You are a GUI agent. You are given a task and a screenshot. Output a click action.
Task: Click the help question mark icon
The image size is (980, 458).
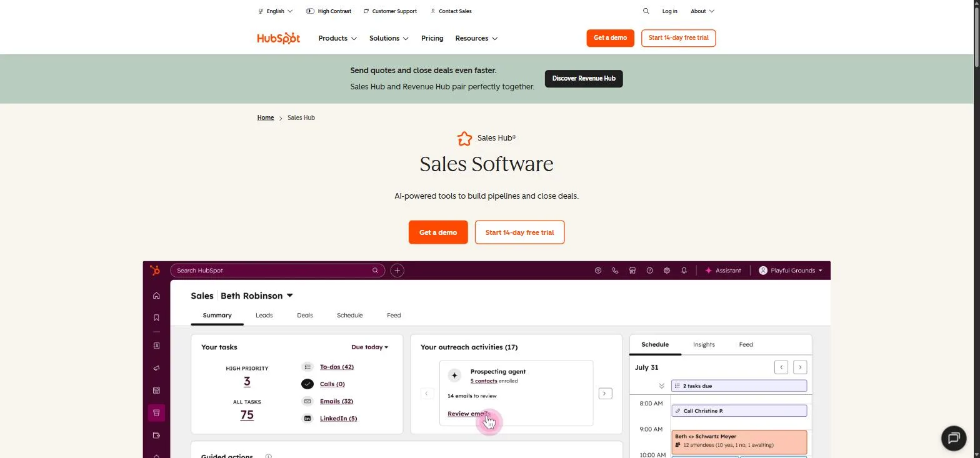point(649,271)
